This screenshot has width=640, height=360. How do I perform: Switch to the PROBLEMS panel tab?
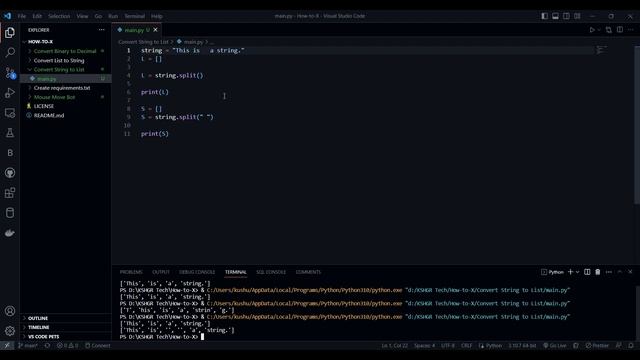point(131,272)
